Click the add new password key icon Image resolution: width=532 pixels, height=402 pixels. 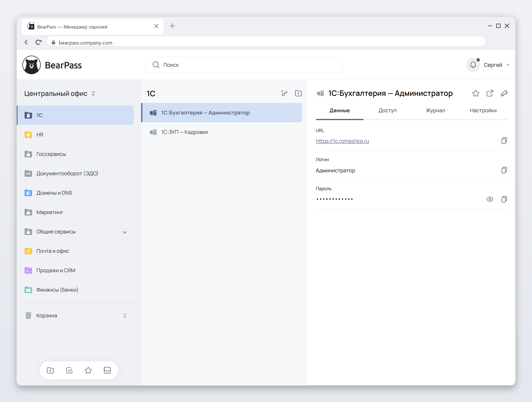284,93
